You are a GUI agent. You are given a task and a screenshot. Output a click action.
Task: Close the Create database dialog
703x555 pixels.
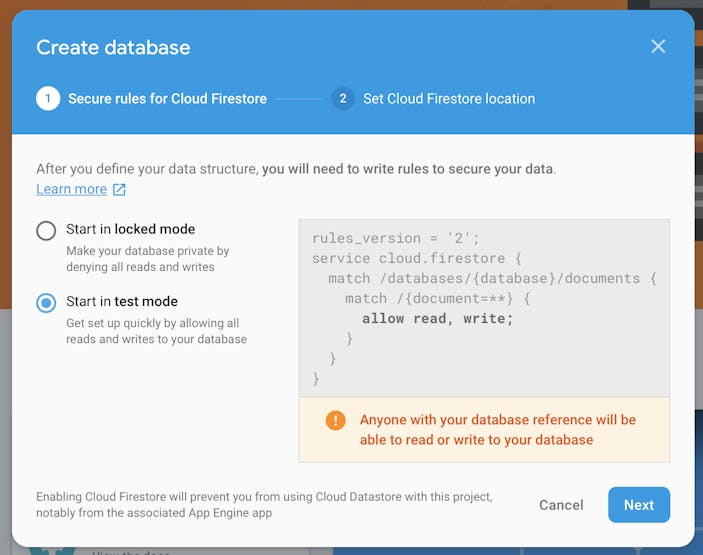658,46
